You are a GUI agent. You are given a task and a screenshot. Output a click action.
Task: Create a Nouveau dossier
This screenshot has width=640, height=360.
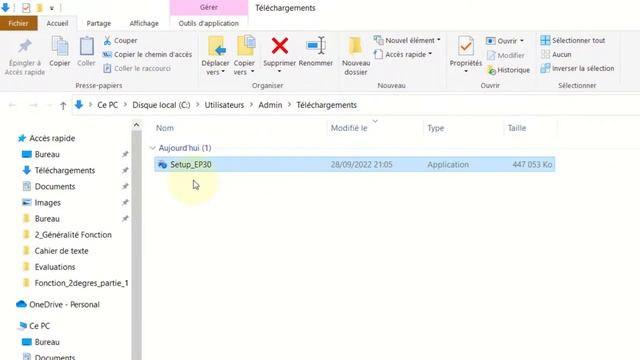click(356, 55)
